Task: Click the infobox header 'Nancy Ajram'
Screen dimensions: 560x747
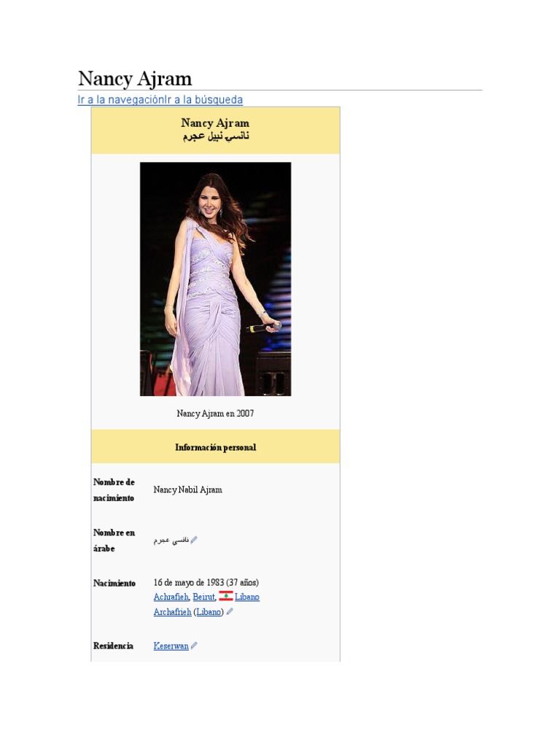Action: click(215, 123)
